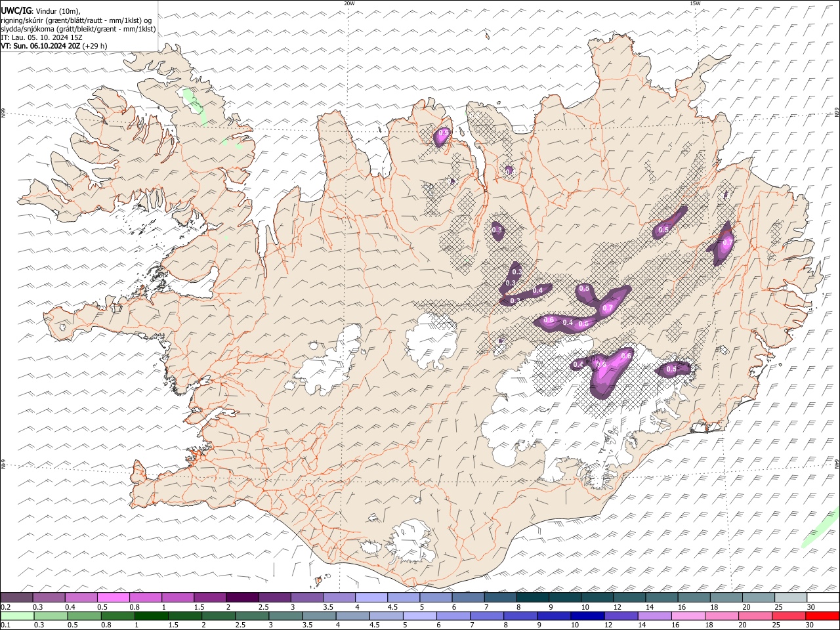
Task: Select the bright pink 0.5–0.8 upper legend swatch
Action: pos(113,597)
